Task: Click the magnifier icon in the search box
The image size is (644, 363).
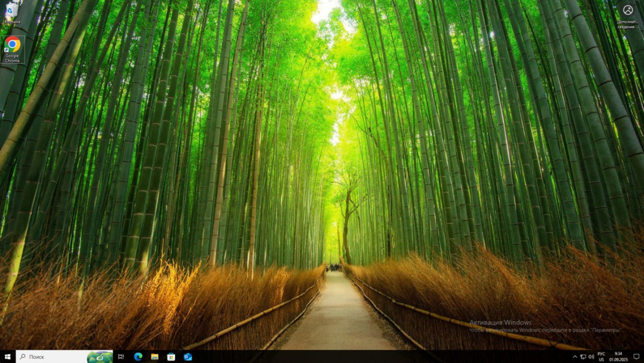Action: click(23, 356)
